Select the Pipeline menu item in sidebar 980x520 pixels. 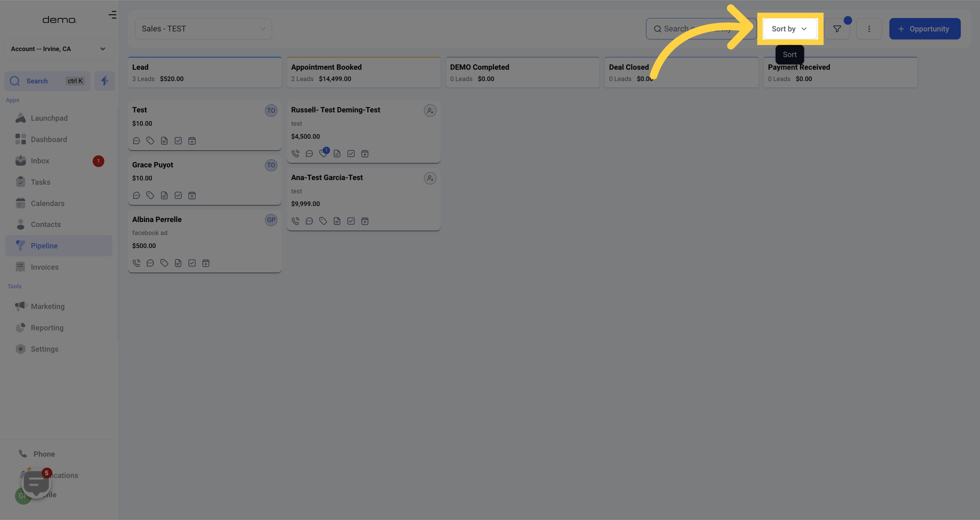[x=44, y=246]
